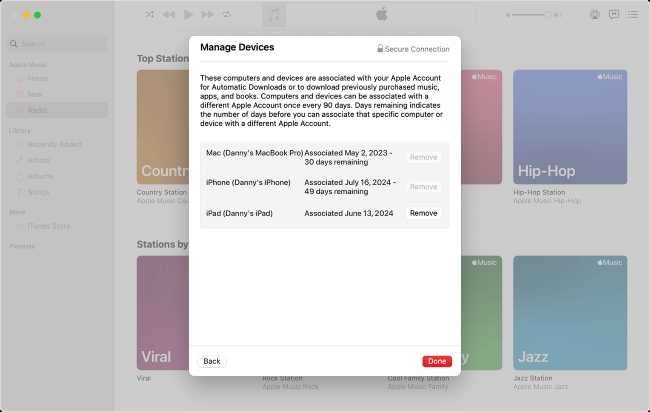Remove the iPad (Danny's iPad) device
This screenshot has width=650, height=412.
point(423,213)
